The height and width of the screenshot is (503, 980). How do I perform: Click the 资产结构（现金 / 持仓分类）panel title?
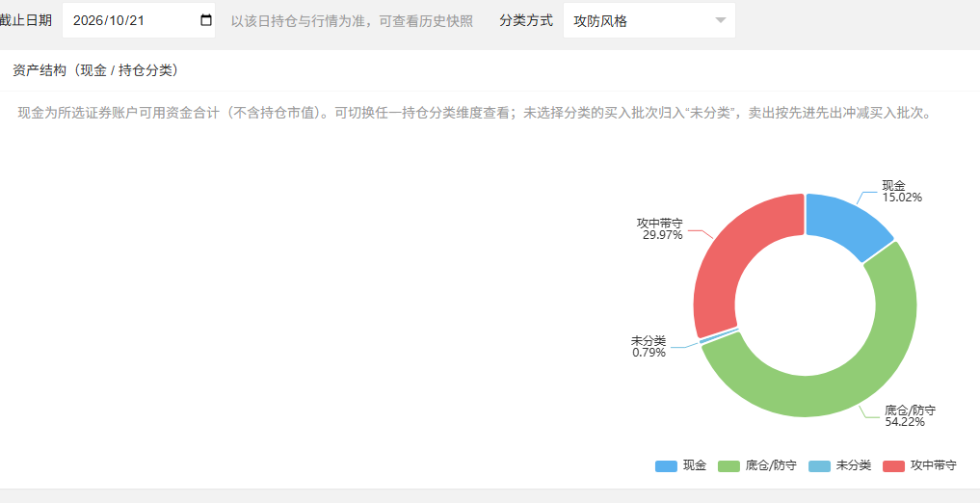pos(98,70)
